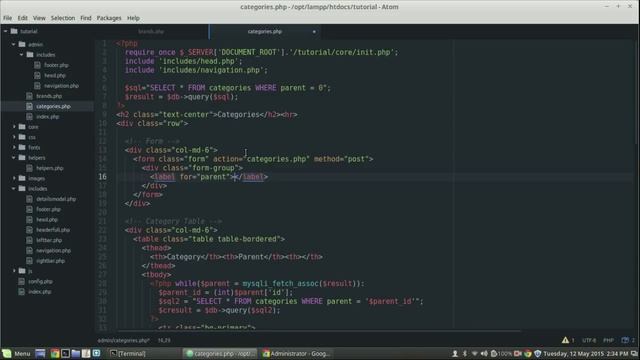Screen dimensions: 640x360
Task: Collapse the admin includes folder arrow
Action: point(22,54)
